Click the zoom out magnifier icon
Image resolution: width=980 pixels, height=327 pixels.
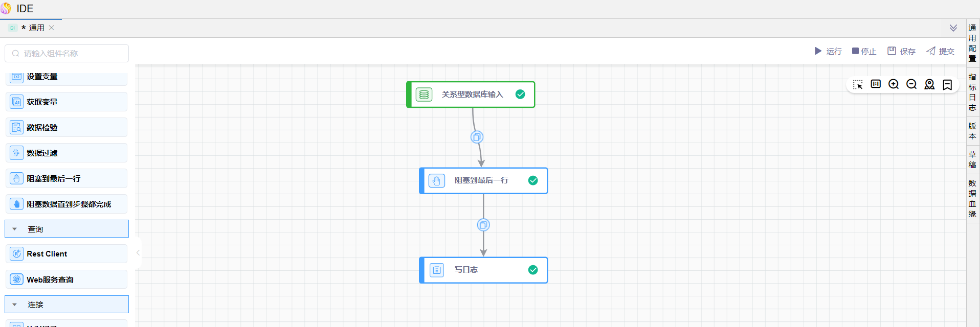pos(911,84)
